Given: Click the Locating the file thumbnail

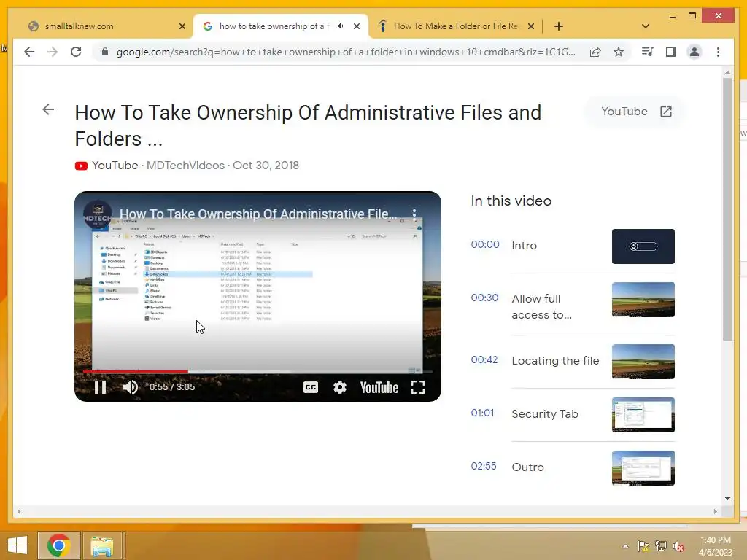Looking at the screenshot, I should click(x=643, y=362).
